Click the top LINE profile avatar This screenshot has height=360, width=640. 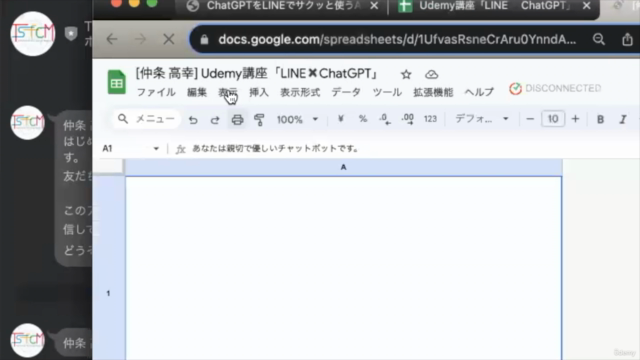(x=33, y=33)
